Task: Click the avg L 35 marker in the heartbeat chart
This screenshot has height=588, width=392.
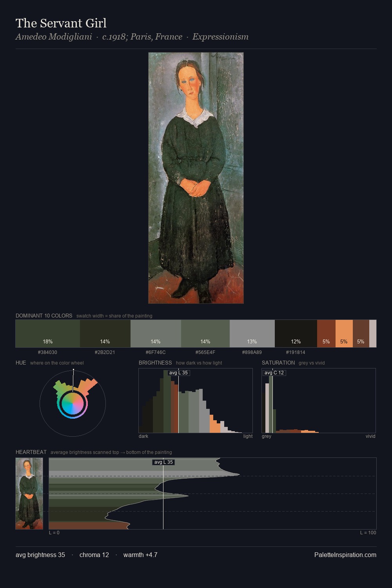Action: pos(163,462)
